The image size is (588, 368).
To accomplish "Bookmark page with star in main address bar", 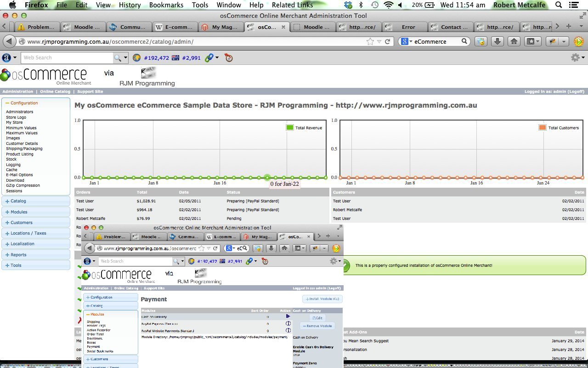I will [x=370, y=41].
